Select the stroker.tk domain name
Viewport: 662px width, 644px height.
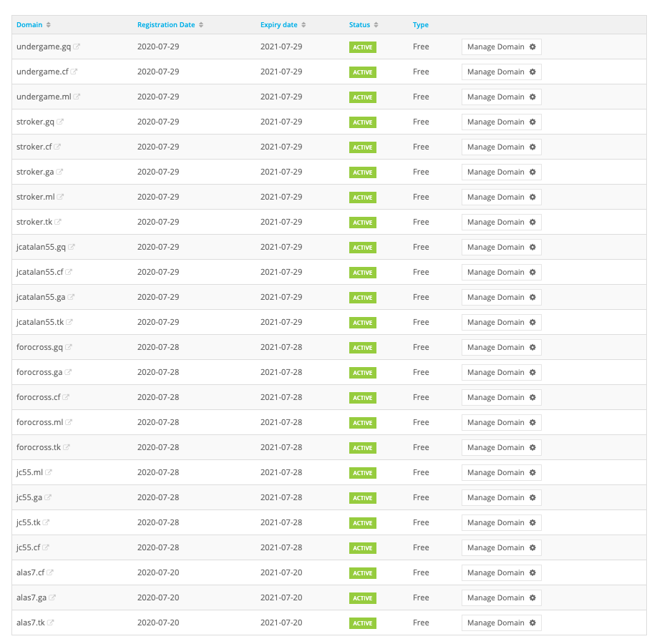click(x=34, y=222)
